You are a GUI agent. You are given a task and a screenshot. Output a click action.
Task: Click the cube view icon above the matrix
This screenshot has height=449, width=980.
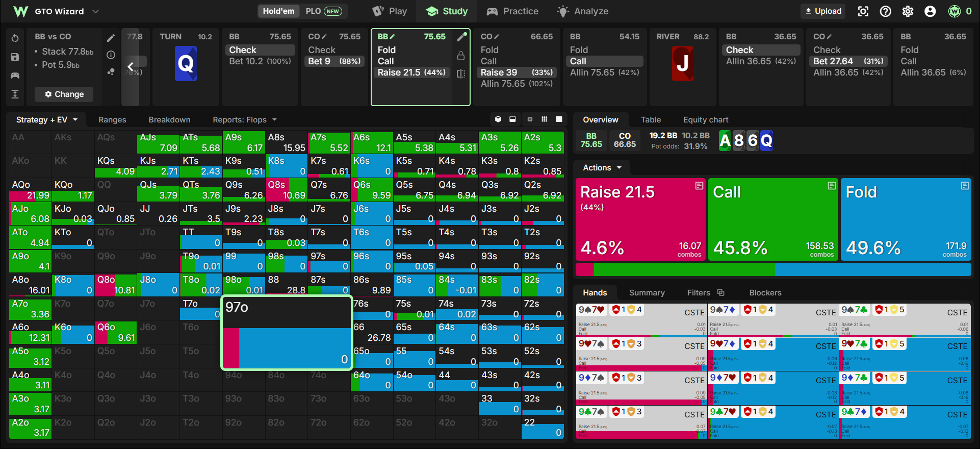pos(498,119)
